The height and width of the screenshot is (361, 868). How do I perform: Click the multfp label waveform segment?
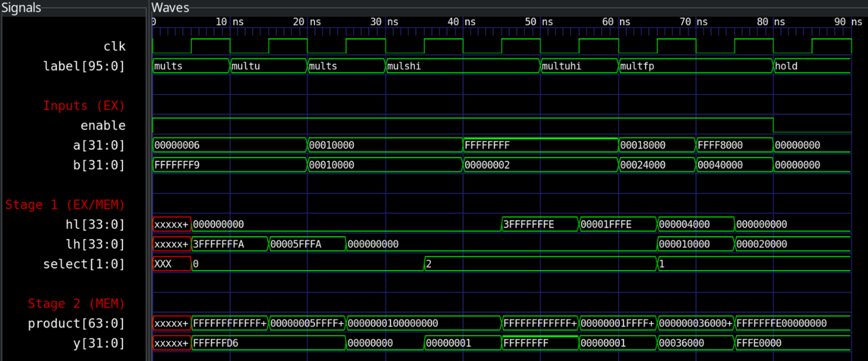pos(696,66)
